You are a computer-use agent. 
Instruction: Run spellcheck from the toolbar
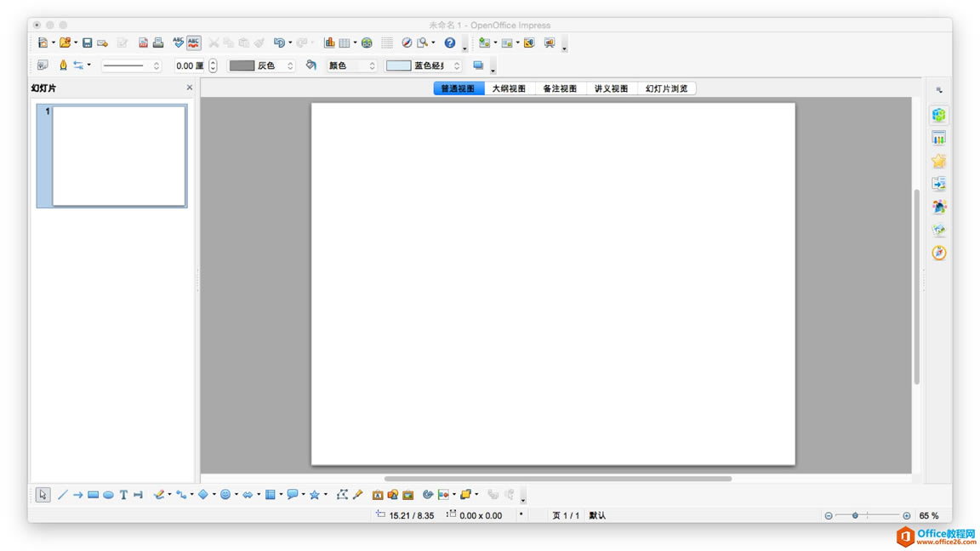[178, 42]
